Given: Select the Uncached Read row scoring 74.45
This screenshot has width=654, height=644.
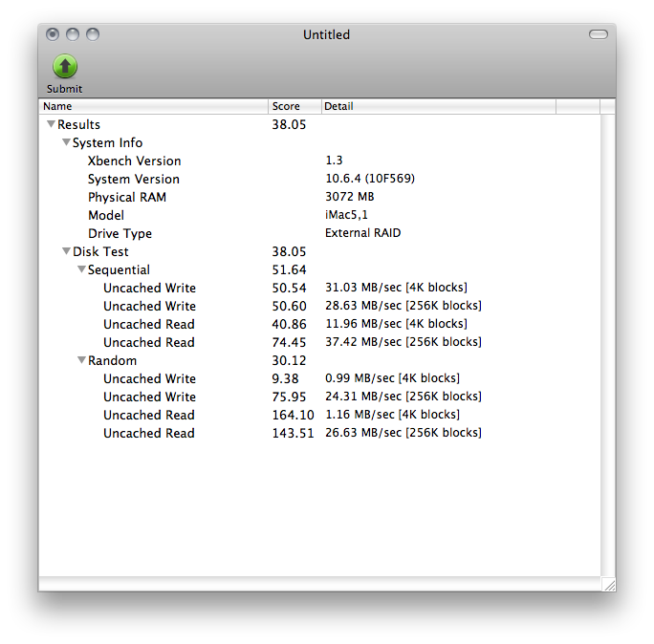Looking at the screenshot, I should click(319, 342).
